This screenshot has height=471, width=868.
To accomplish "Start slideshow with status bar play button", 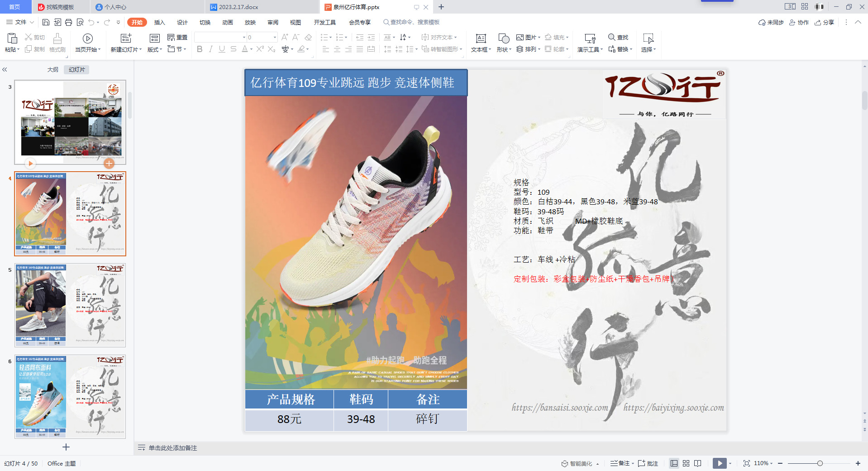I will click(x=720, y=463).
